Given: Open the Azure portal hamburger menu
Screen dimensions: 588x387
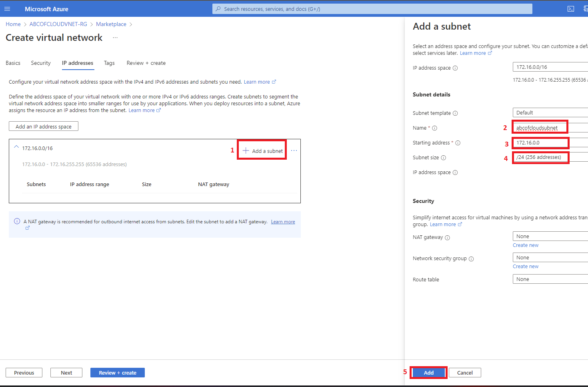Looking at the screenshot, I should 7,9.
